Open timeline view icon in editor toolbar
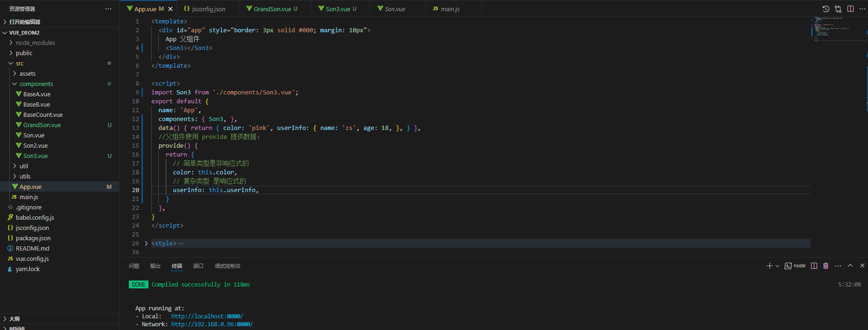This screenshot has height=330, width=868. click(826, 9)
